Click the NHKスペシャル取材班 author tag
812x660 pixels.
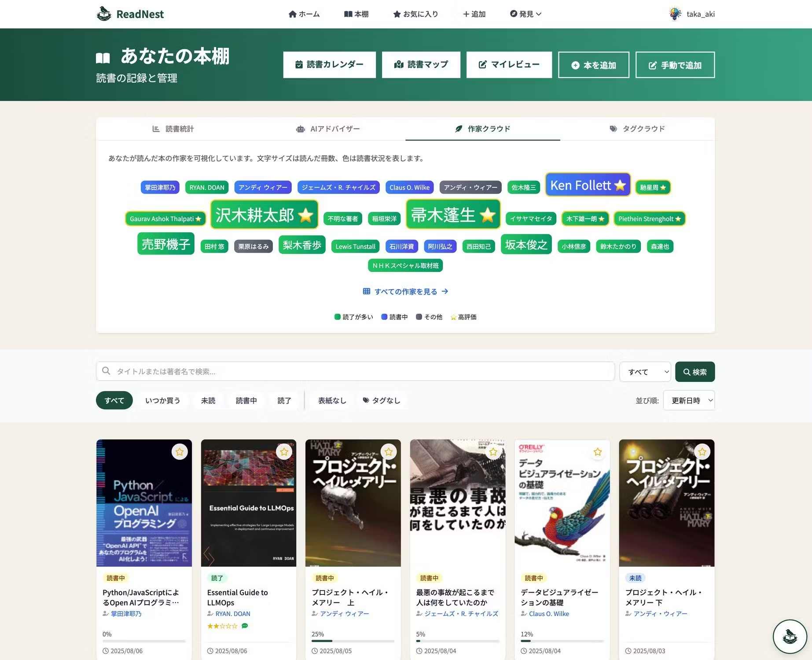[x=405, y=266]
